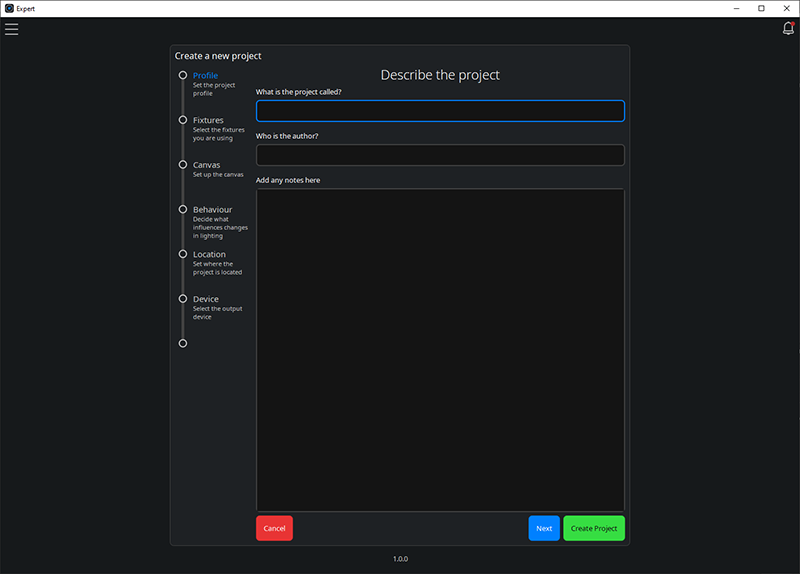800x574 pixels.
Task: Select the Behaviour step circle
Action: pyautogui.click(x=182, y=209)
